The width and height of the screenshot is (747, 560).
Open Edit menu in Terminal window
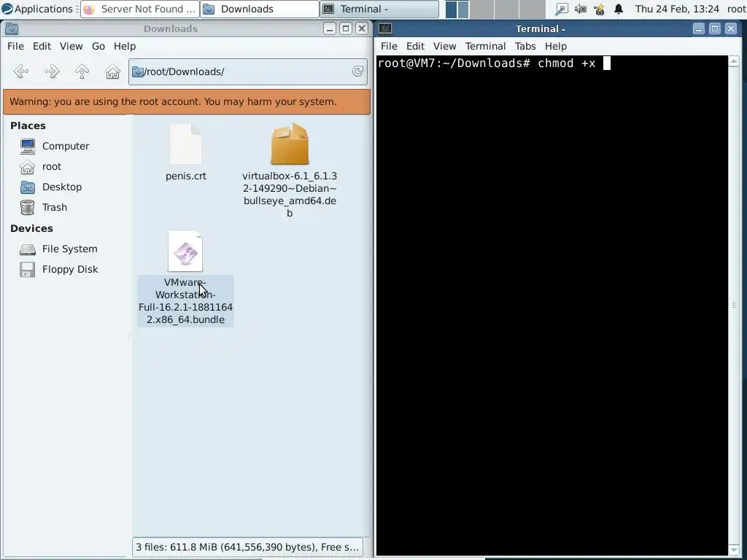click(415, 46)
